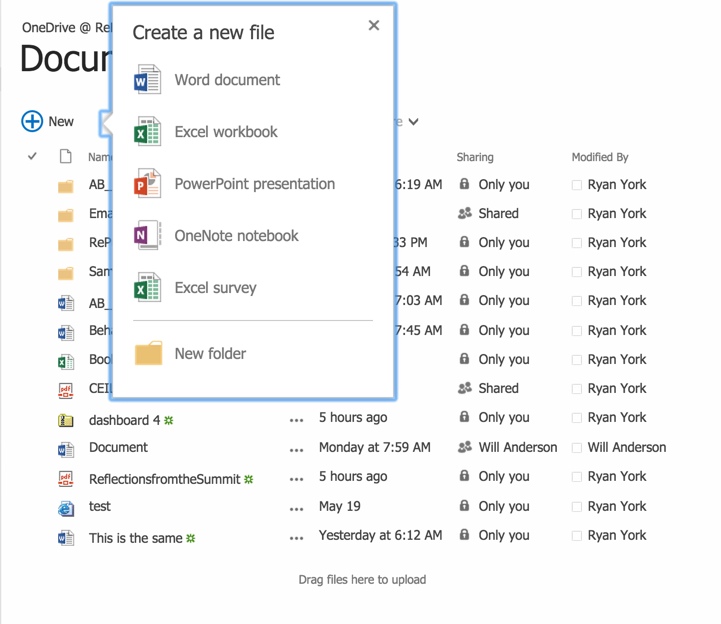Viewport: 721px width, 624px height.
Task: Open the file named Document
Action: point(118,447)
